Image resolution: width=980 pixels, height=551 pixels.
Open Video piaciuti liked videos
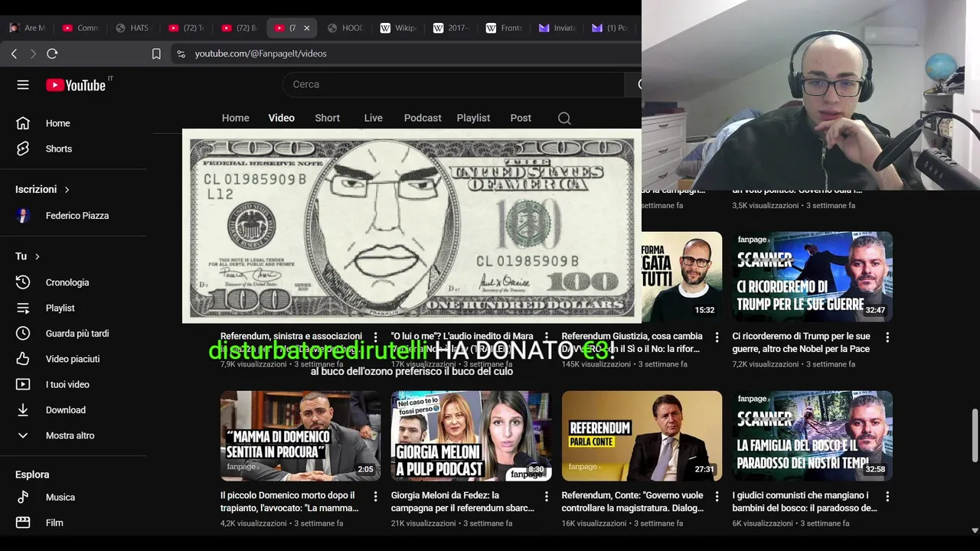pos(73,359)
